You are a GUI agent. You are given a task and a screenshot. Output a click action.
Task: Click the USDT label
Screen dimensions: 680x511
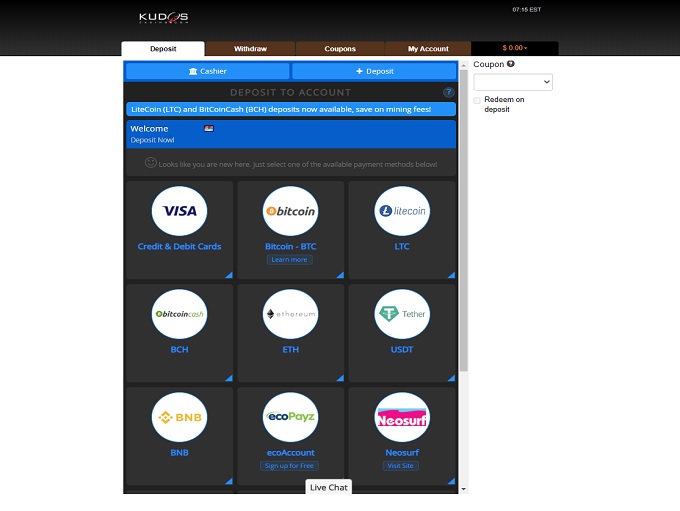coord(402,349)
